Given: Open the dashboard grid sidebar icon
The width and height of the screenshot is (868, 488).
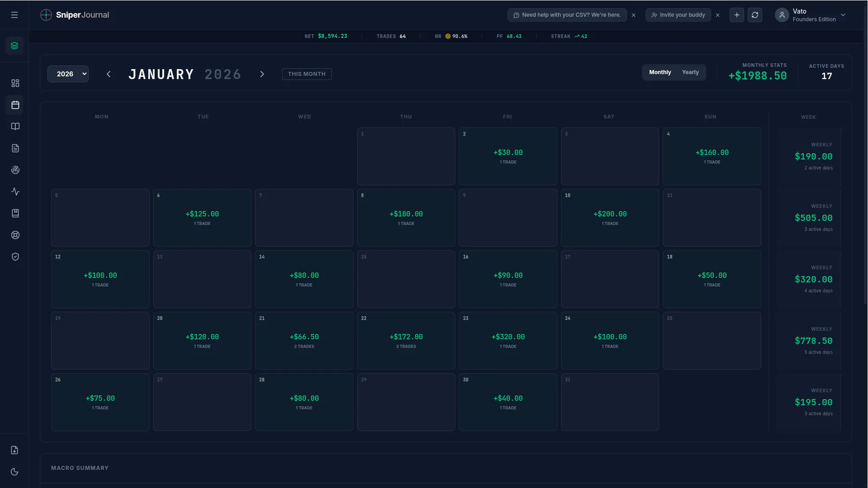Looking at the screenshot, I should click(15, 83).
